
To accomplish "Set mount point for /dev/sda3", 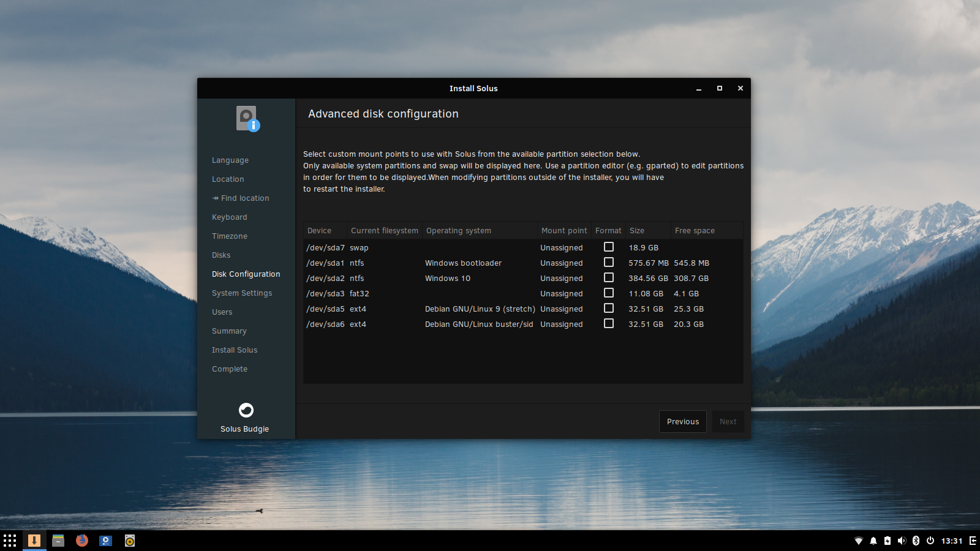I will [562, 294].
